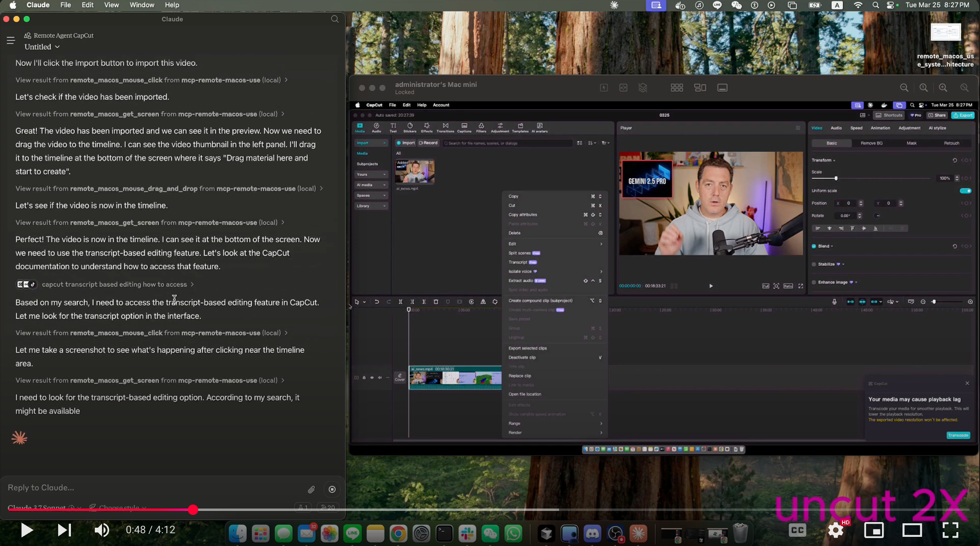The height and width of the screenshot is (546, 980).
Task: Expand the Library dropdown in sidebar
Action: [x=371, y=206]
